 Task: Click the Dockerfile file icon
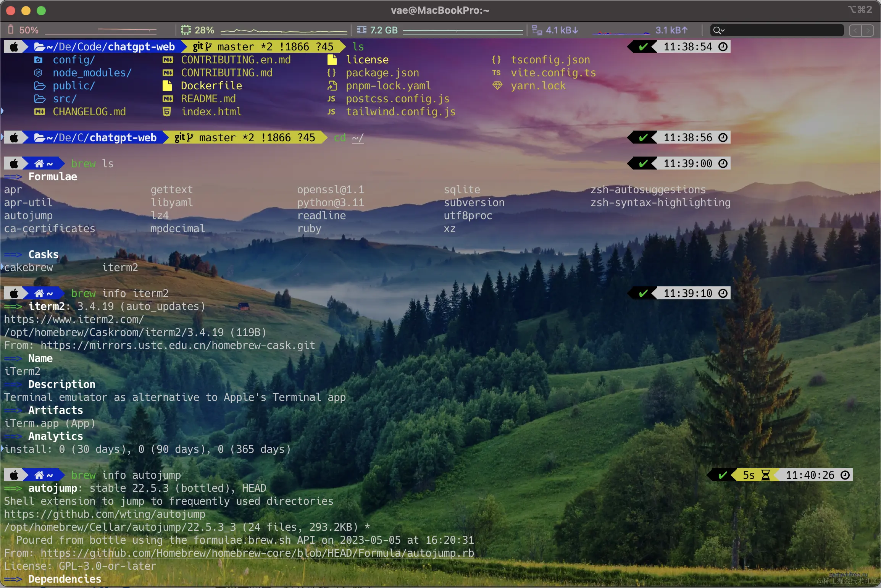click(x=167, y=86)
